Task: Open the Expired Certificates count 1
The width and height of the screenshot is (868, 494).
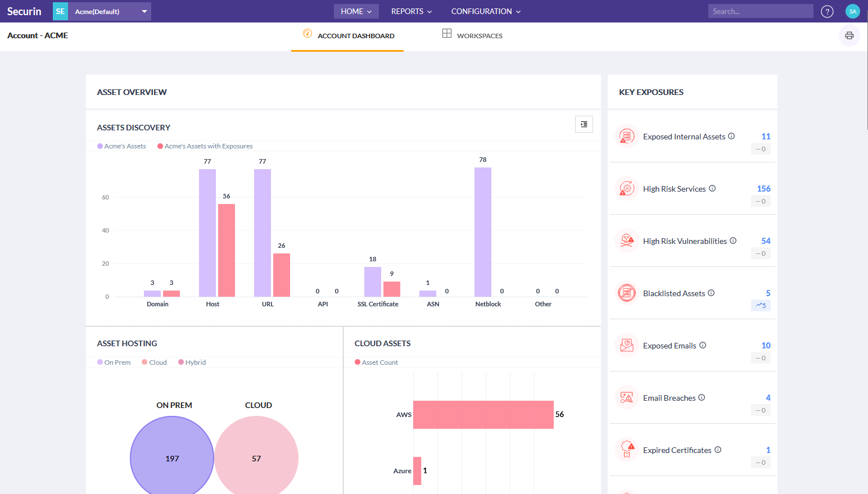Action: (768, 450)
